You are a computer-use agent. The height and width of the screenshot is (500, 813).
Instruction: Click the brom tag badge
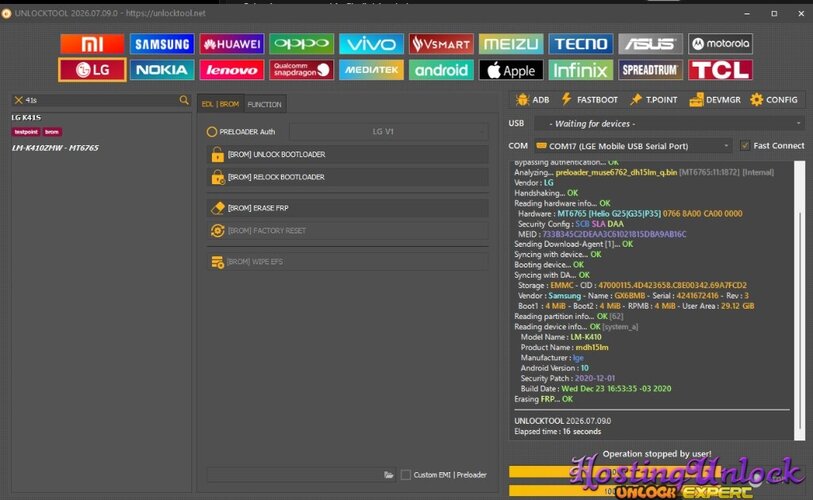coord(52,132)
